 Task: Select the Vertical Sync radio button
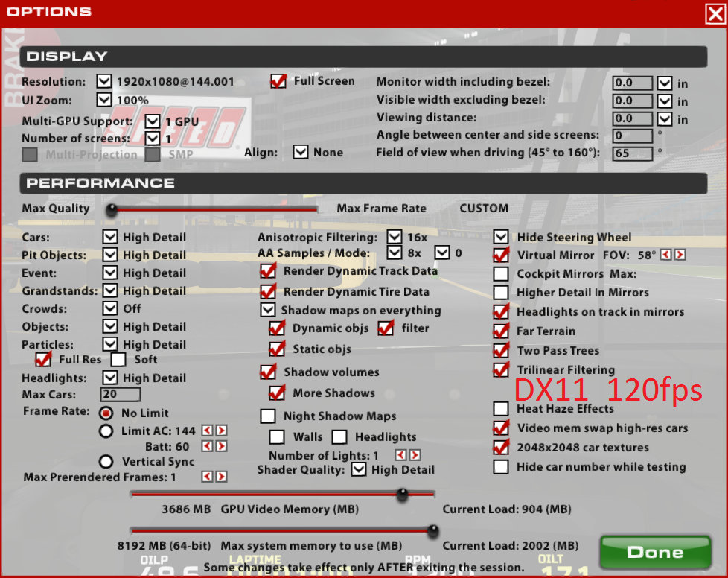click(106, 462)
